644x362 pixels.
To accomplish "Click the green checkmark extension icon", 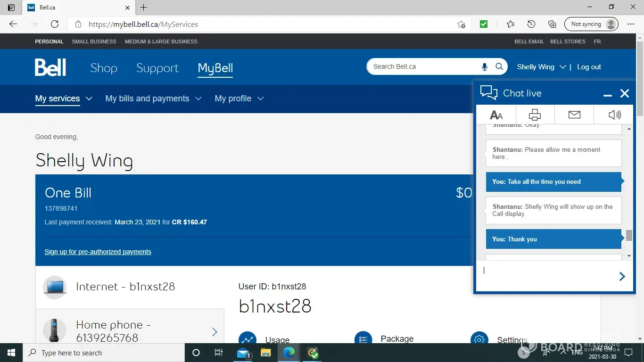I will (484, 24).
